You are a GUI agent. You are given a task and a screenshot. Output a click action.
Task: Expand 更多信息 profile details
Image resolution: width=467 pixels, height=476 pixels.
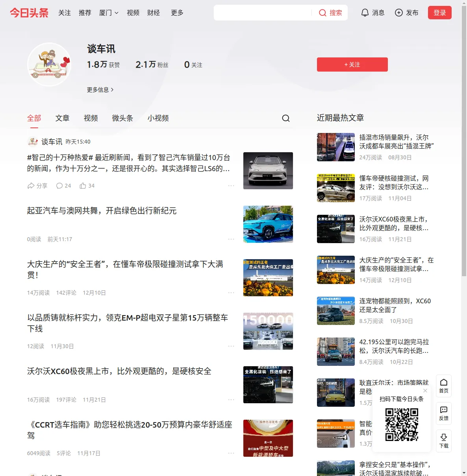[x=100, y=90]
